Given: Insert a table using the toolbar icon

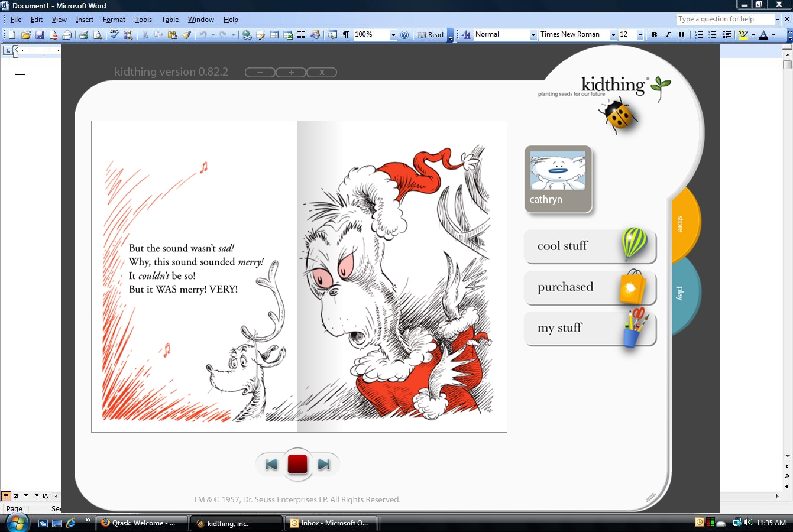Looking at the screenshot, I should [274, 35].
